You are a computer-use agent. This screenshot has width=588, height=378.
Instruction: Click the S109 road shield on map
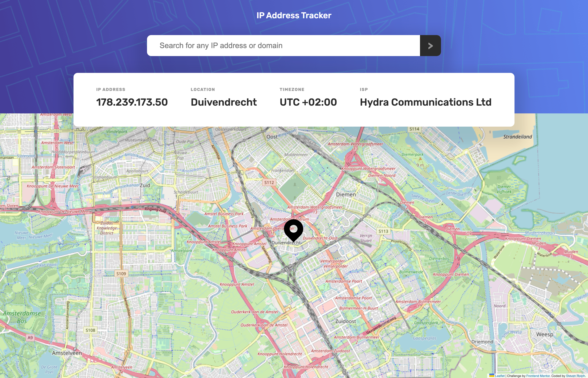tap(121, 273)
